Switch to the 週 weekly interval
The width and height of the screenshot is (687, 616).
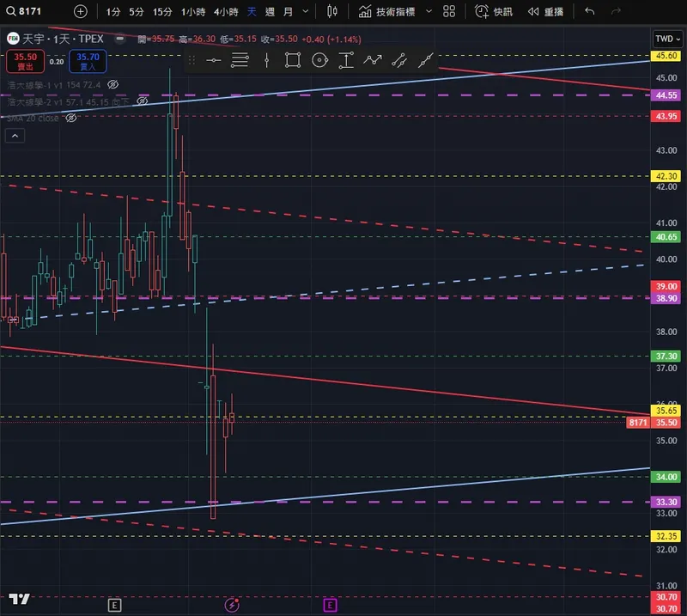click(270, 12)
